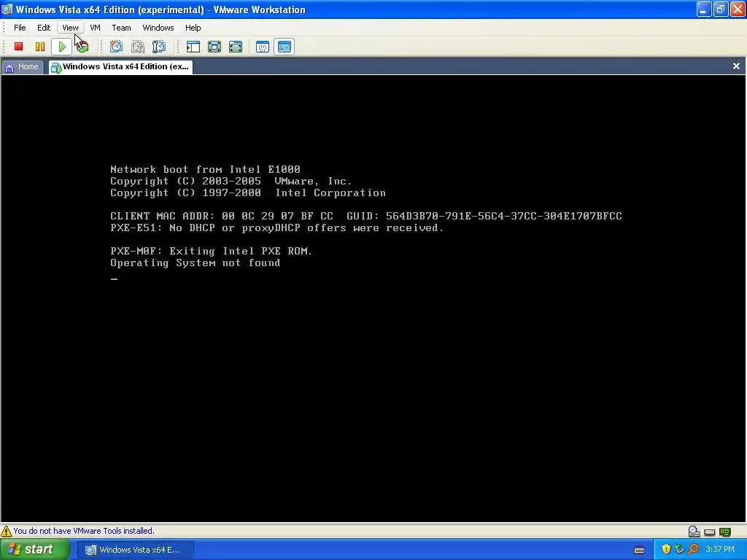Open the Team menu
Screen dimensions: 747x560
(122, 28)
